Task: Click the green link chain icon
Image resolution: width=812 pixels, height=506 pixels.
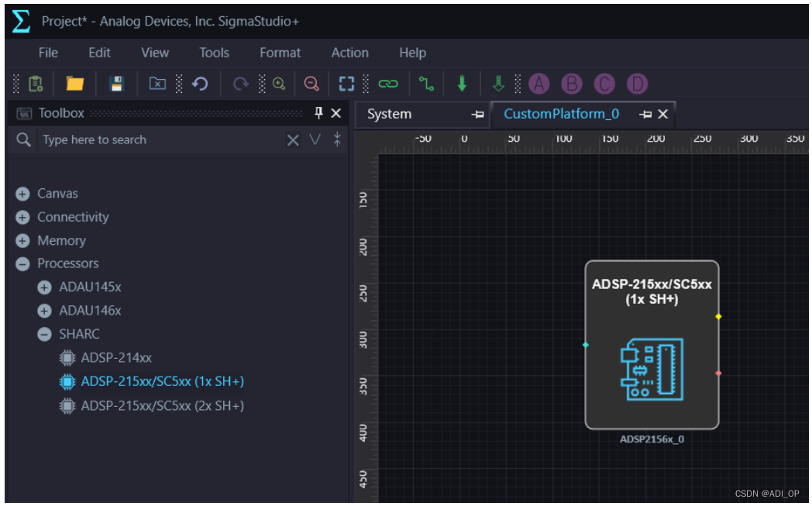Action: [x=388, y=84]
